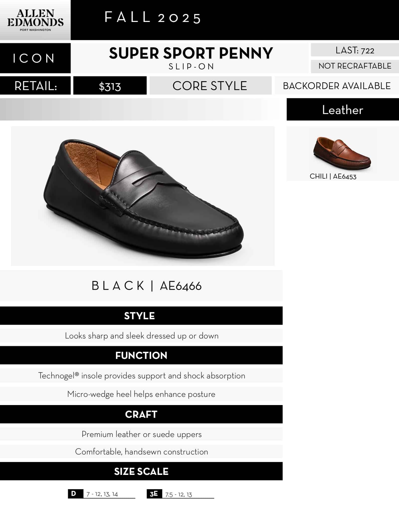399x532 pixels.
Task: Click the ICON category label
Action: pos(34,58)
